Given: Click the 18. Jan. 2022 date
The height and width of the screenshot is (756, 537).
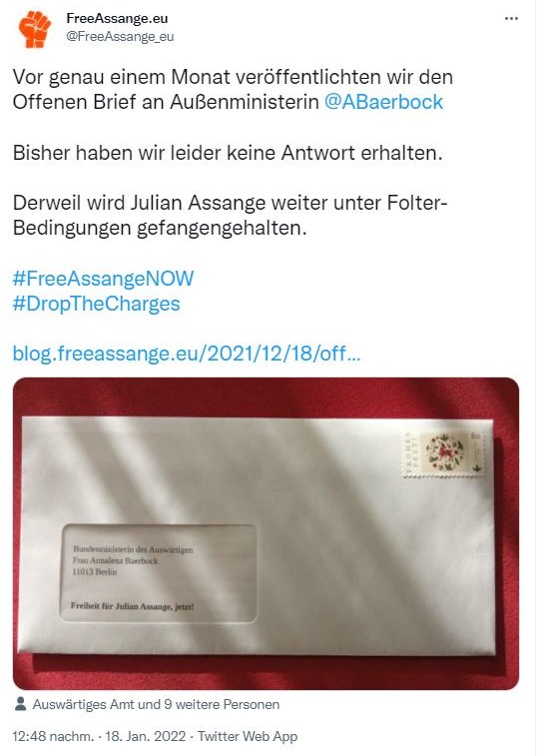Looking at the screenshot, I should 145,736.
